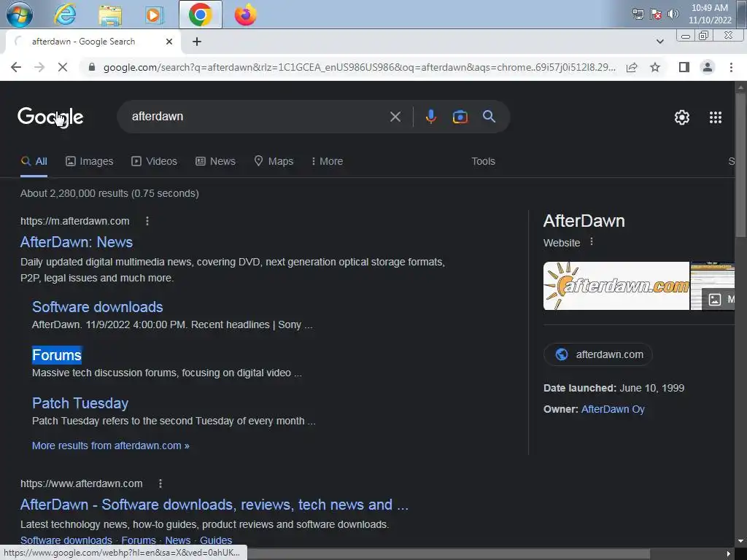Click the share page icon in address bar
Viewport: 747px width, 560px height.
pos(632,67)
